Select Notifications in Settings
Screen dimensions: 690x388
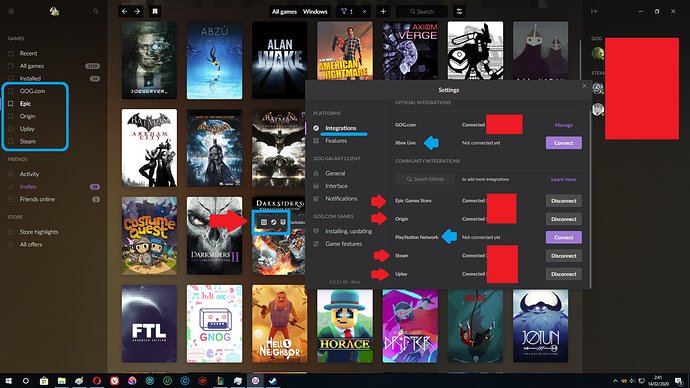pos(341,199)
